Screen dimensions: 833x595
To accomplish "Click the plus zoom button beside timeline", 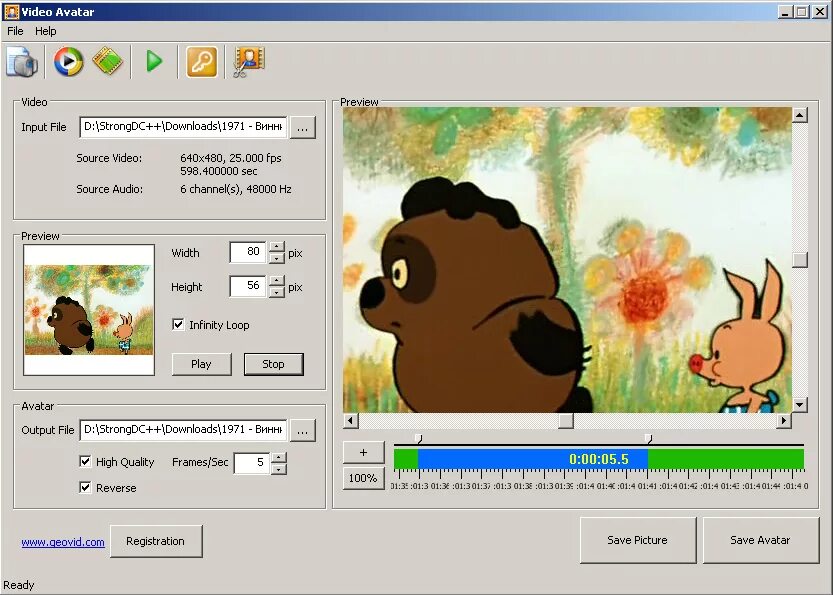I will point(363,453).
